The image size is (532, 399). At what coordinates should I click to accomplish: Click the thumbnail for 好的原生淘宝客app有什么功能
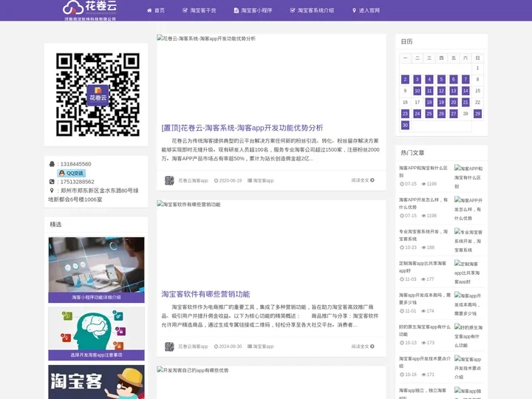point(468,336)
